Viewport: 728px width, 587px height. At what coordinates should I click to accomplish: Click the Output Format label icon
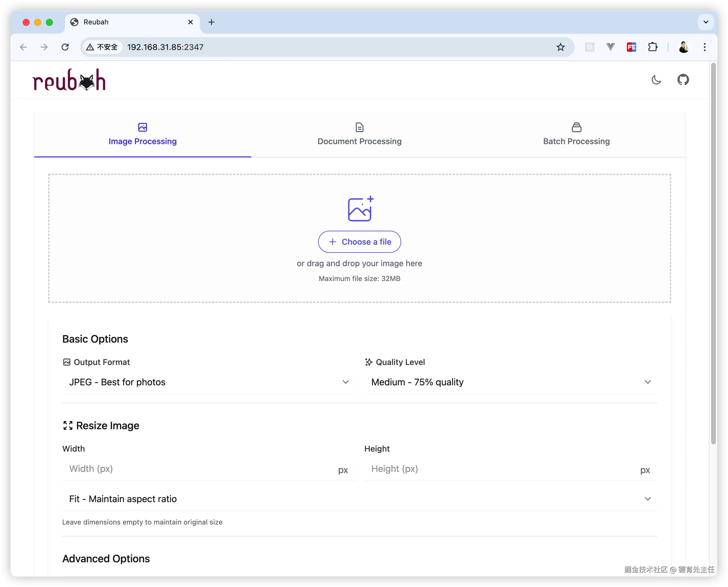(67, 362)
